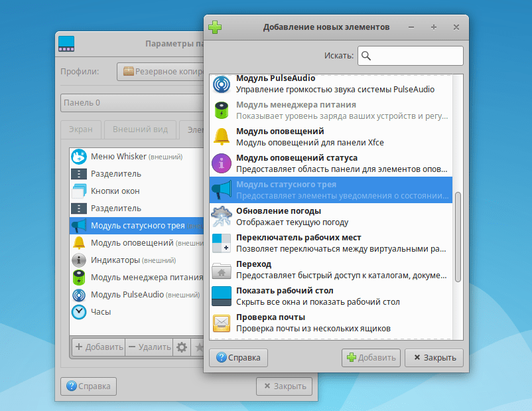Click Закрыть in the panel settings window

click(x=284, y=386)
